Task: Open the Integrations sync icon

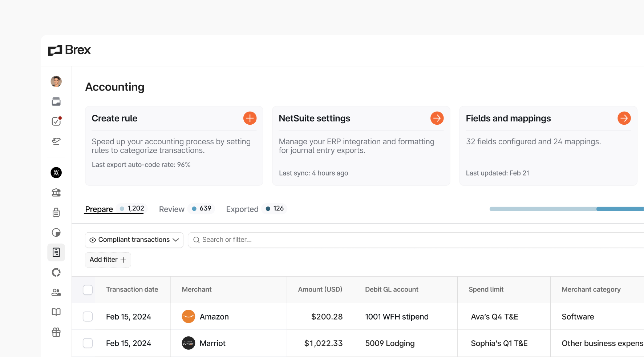Action: pos(56,272)
